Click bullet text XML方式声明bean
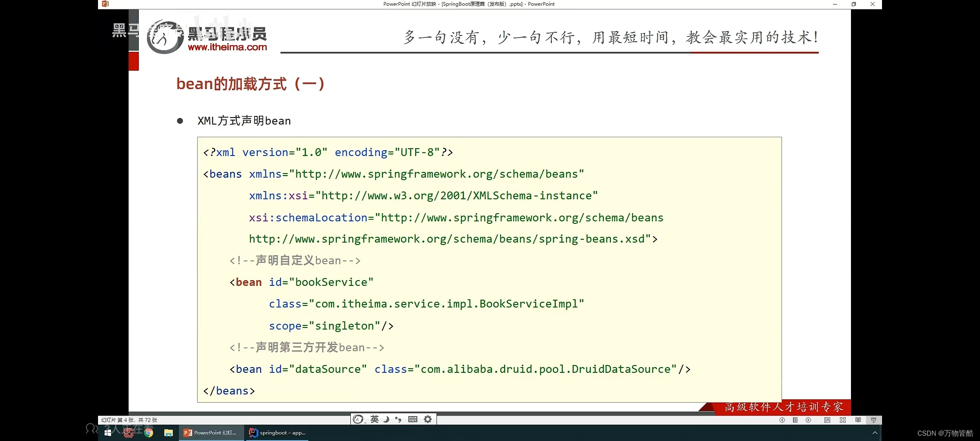980x441 pixels. click(244, 121)
